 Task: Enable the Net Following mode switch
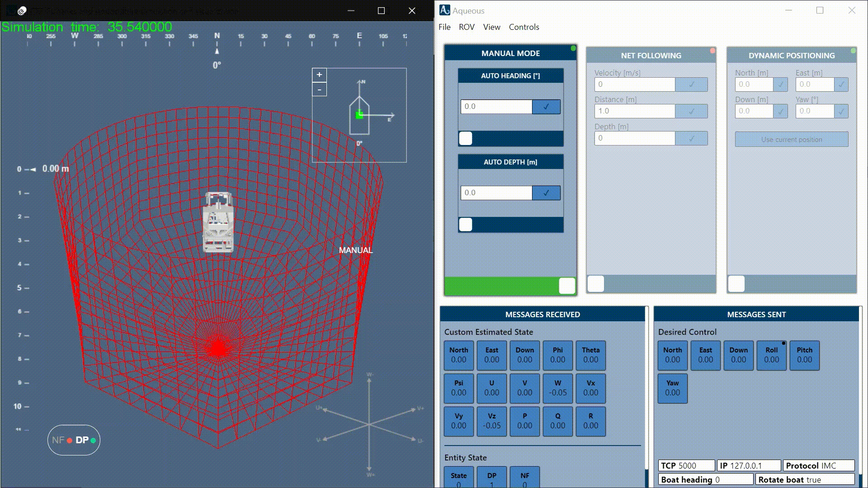point(596,284)
